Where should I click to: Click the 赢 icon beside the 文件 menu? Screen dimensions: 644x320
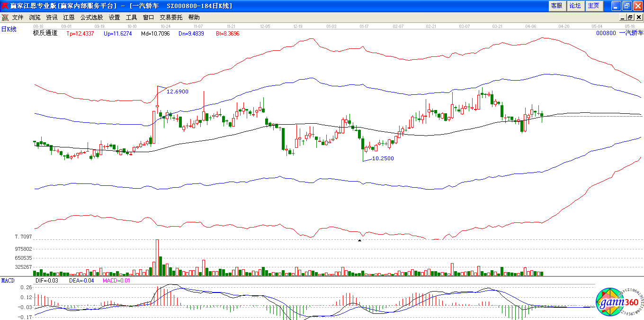(5, 17)
